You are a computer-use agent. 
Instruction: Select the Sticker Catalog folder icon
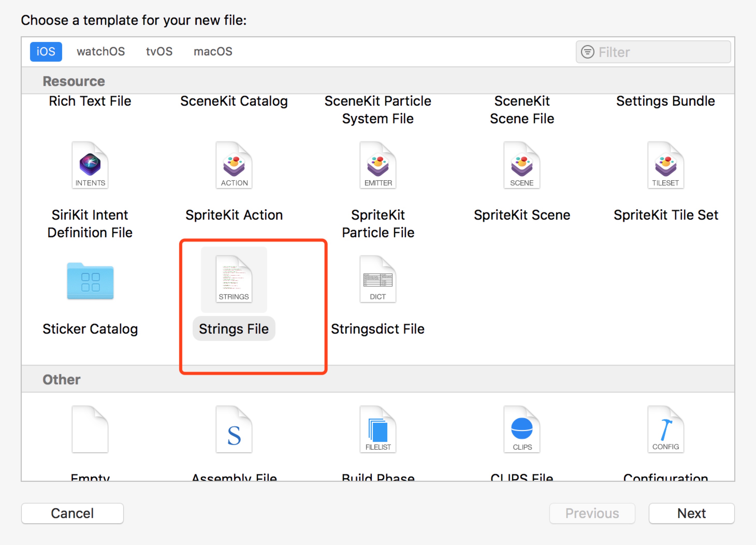tap(90, 281)
